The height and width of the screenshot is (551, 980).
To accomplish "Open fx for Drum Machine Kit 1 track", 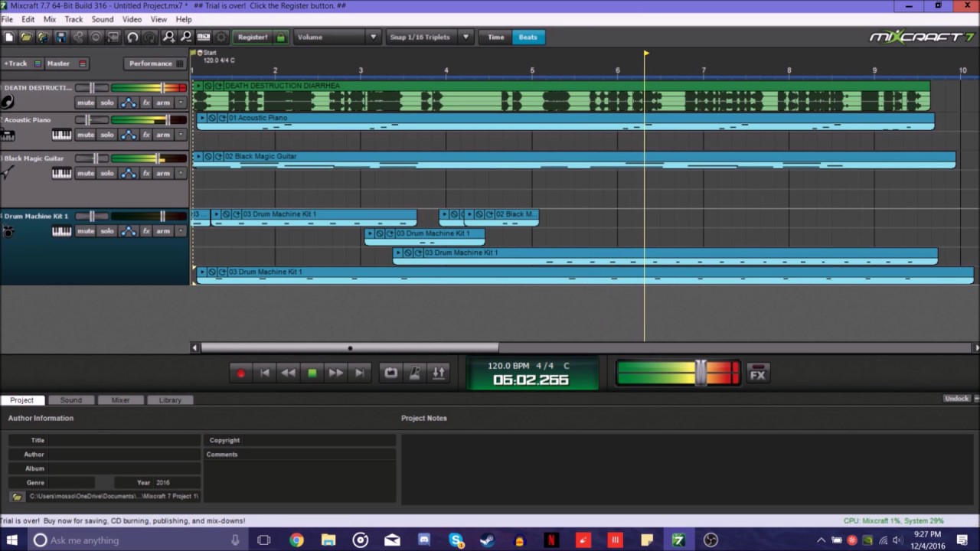I will (x=146, y=231).
